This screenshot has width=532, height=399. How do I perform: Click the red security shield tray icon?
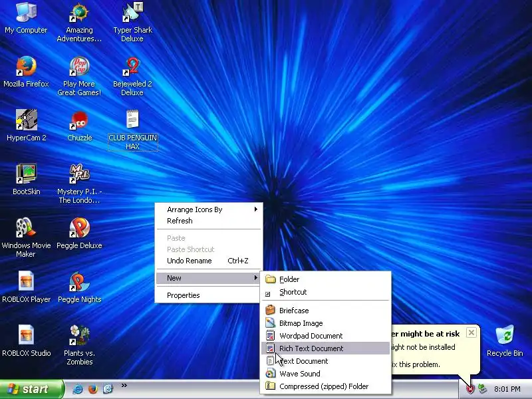coord(470,389)
